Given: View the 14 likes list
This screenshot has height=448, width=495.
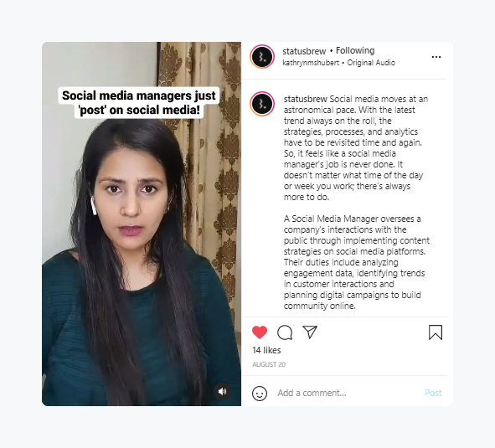Looking at the screenshot, I should [x=266, y=350].
